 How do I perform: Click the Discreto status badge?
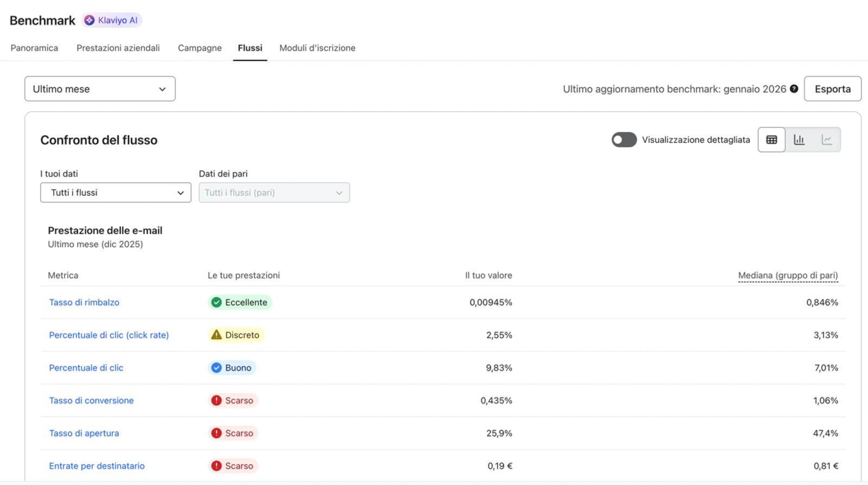click(236, 335)
